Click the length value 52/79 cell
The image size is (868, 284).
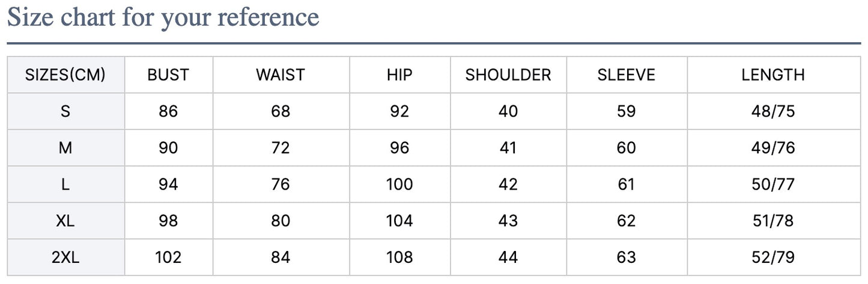[773, 258]
